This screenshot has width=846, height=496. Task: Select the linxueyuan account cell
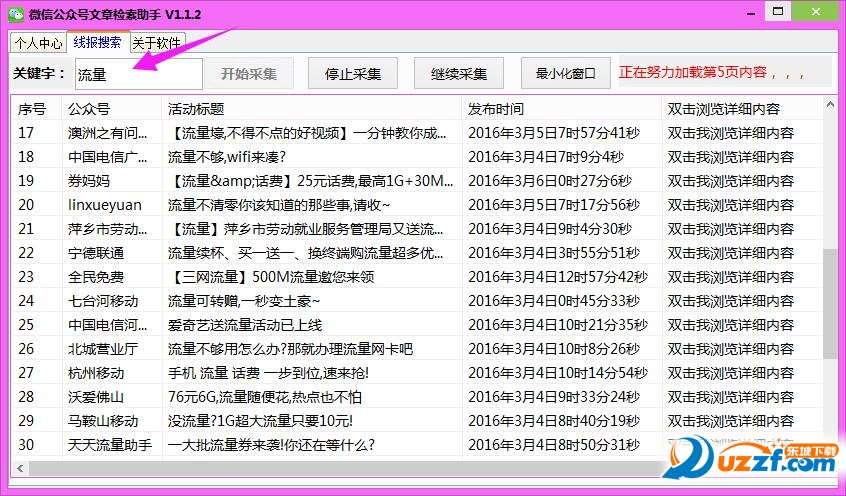[x=105, y=205]
